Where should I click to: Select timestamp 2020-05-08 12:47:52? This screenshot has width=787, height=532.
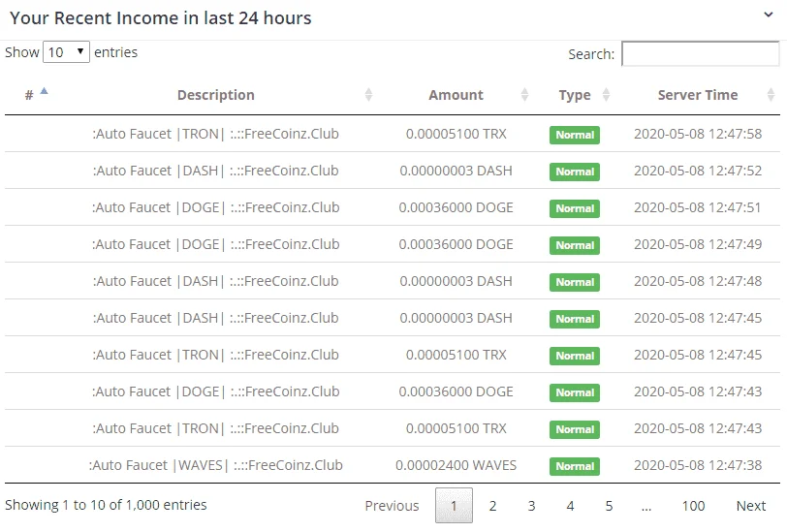pos(698,171)
